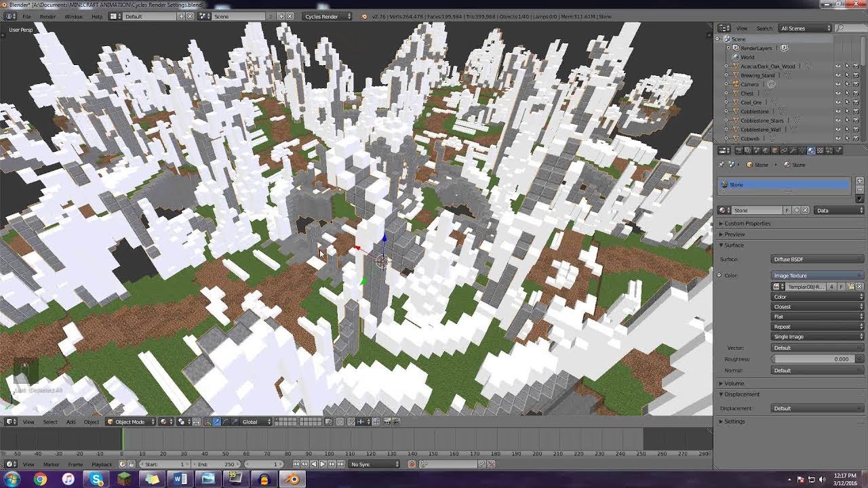Open the Modifiers wrench tab icon
Image resolution: width=868 pixels, height=488 pixels.
click(x=793, y=150)
